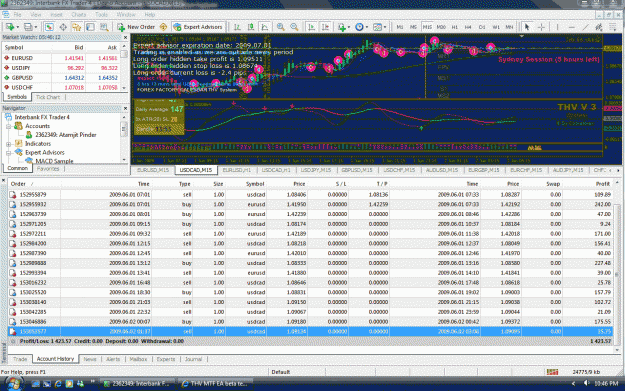The height and width of the screenshot is (391, 625).
Task: Select the Horizontal Line drawing tool
Action: pos(571,27)
